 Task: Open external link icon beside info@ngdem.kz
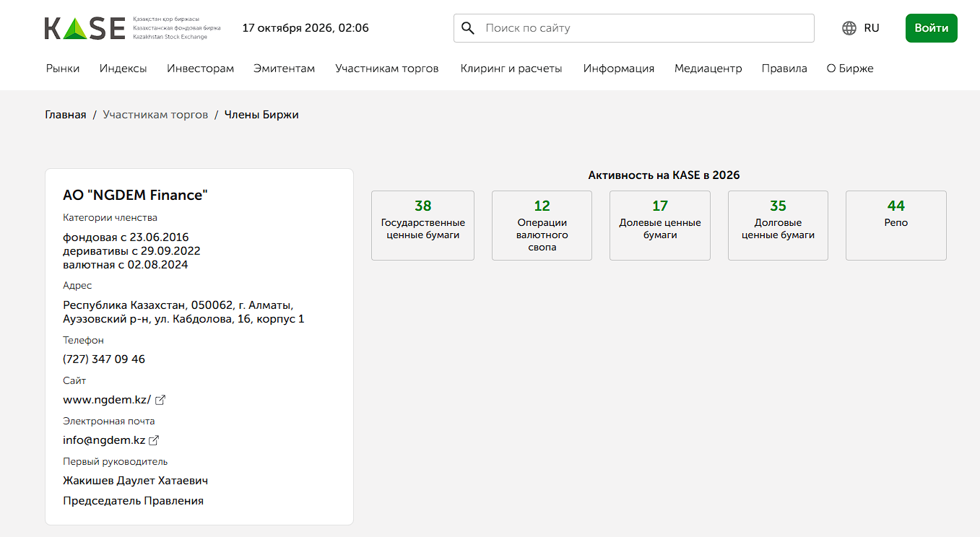coord(154,440)
